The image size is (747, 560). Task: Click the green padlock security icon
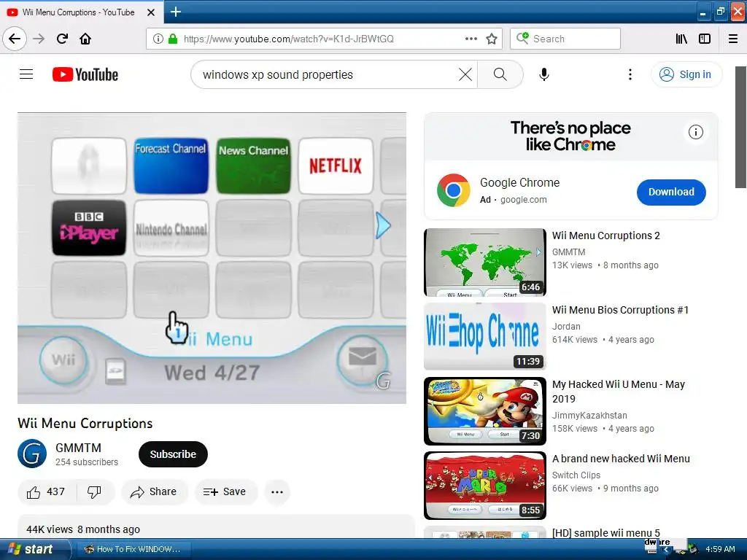pyautogui.click(x=173, y=39)
